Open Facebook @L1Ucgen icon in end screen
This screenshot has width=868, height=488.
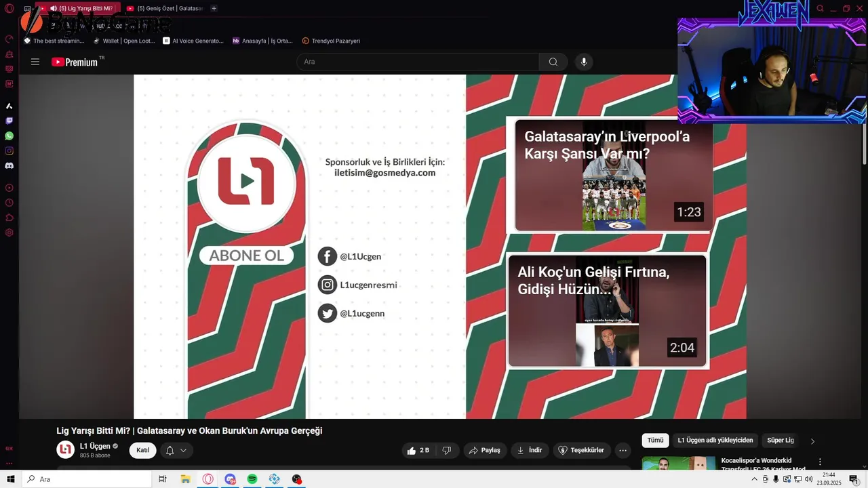pyautogui.click(x=328, y=256)
